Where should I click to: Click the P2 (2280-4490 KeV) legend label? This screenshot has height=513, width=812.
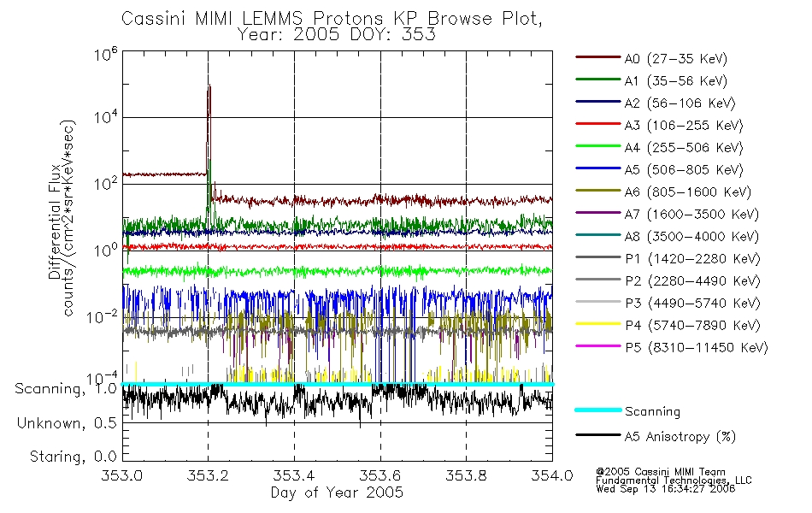click(x=692, y=281)
